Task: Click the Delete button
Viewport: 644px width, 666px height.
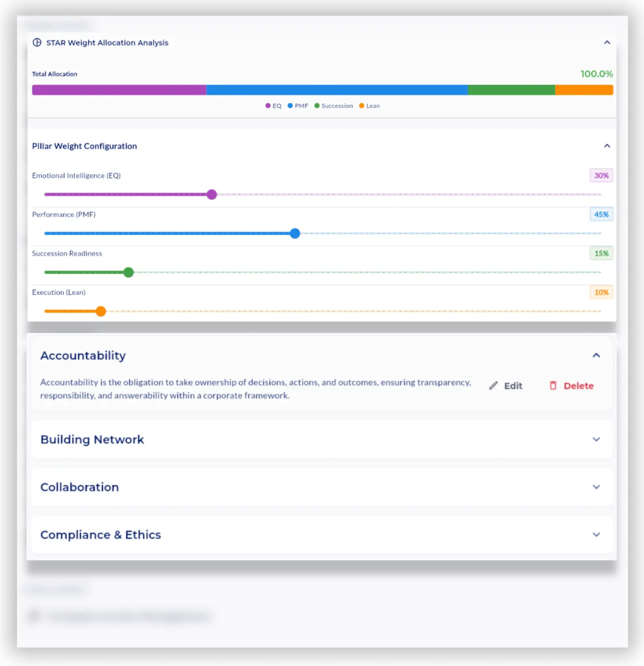Action: point(571,385)
